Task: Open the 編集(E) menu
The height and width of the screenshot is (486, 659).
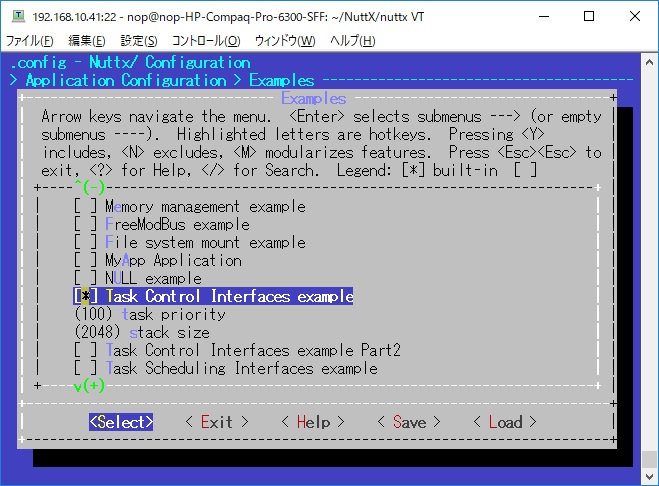Action: pyautogui.click(x=87, y=41)
